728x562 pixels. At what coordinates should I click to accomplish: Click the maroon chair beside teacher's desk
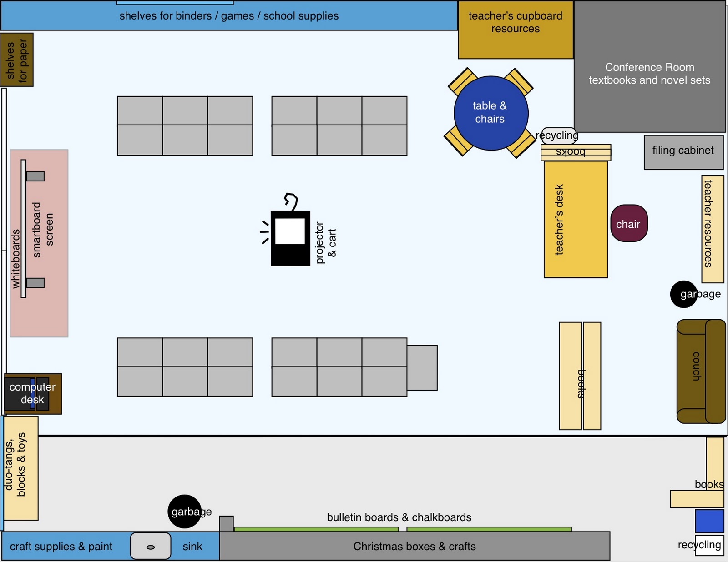(629, 224)
